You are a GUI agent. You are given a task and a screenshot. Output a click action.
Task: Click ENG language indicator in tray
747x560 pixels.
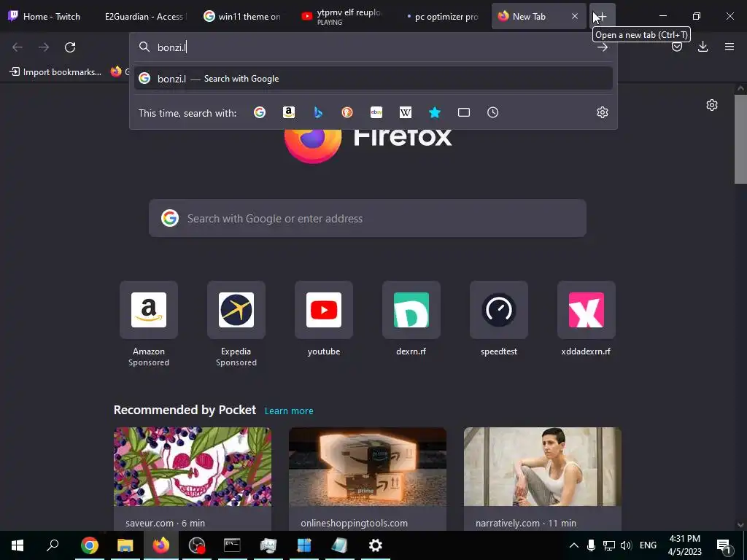pyautogui.click(x=648, y=545)
